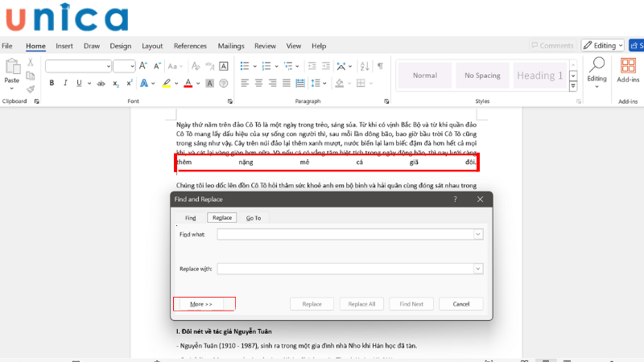This screenshot has width=644, height=362.
Task: Decrease paragraph indent
Action: (312, 66)
